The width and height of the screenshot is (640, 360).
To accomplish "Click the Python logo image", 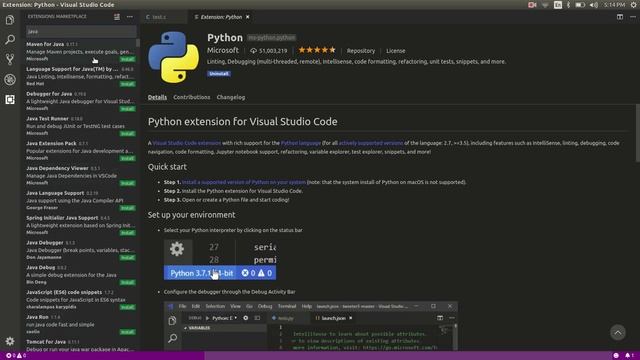I will coord(173,57).
